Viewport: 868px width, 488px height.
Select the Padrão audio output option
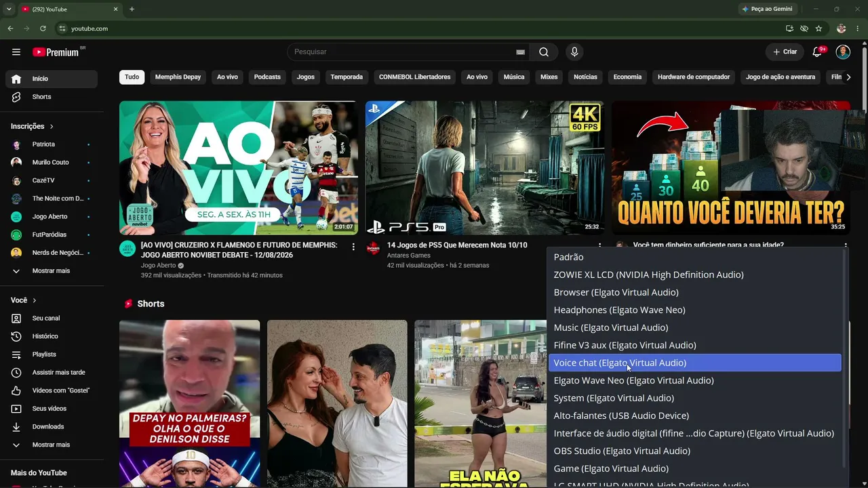694,257
